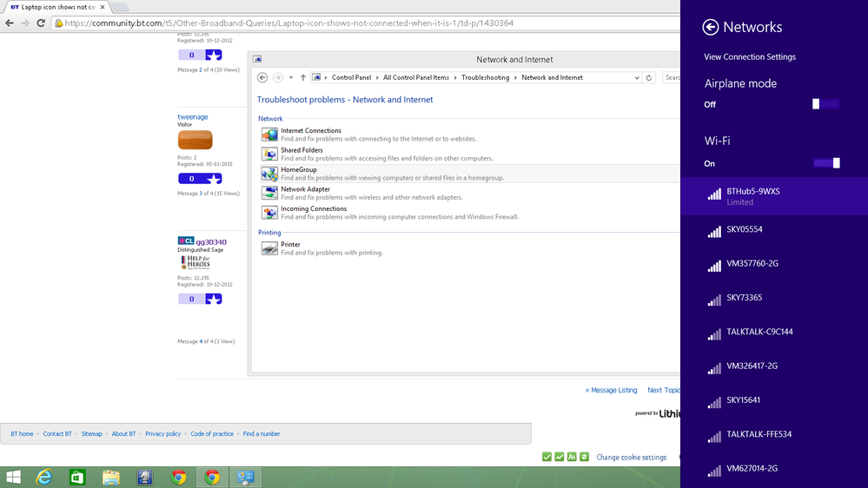Click Printer icon
The image size is (868, 488).
269,247
